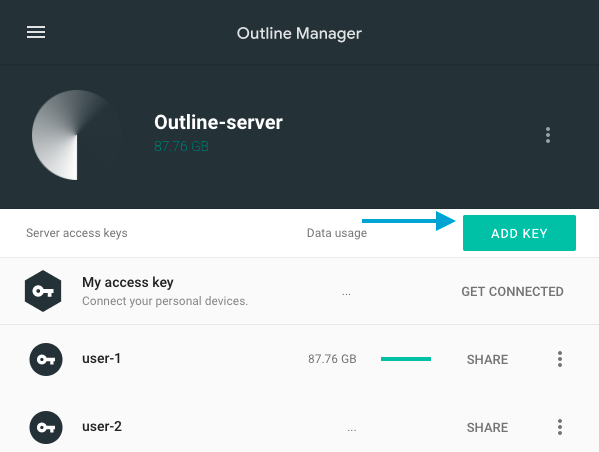Click the user-2 key icon
The height and width of the screenshot is (452, 599).
[x=46, y=427]
